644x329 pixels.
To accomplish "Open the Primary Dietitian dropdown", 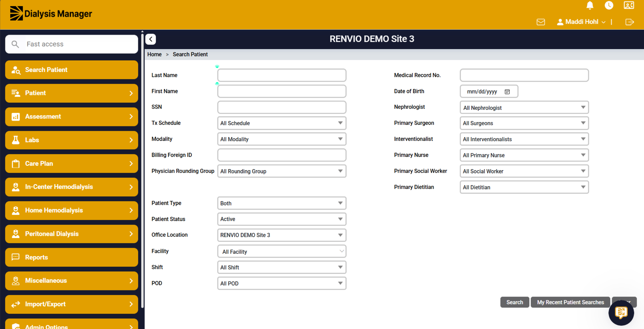I will (x=524, y=187).
